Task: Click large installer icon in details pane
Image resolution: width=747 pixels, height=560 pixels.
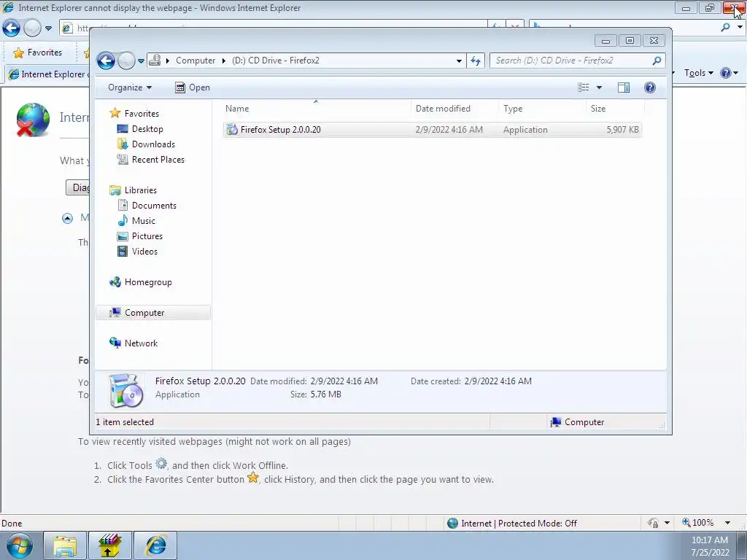Action: coord(125,391)
